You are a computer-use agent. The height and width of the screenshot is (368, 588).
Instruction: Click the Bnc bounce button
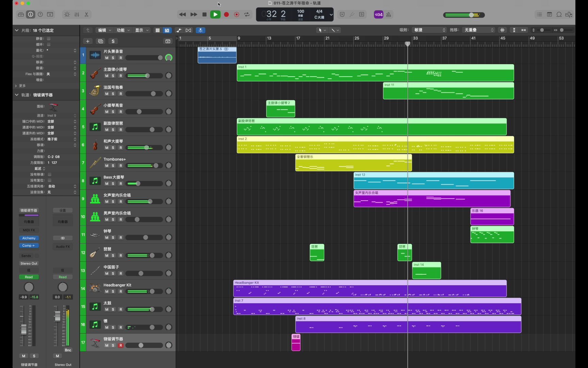(x=68, y=350)
